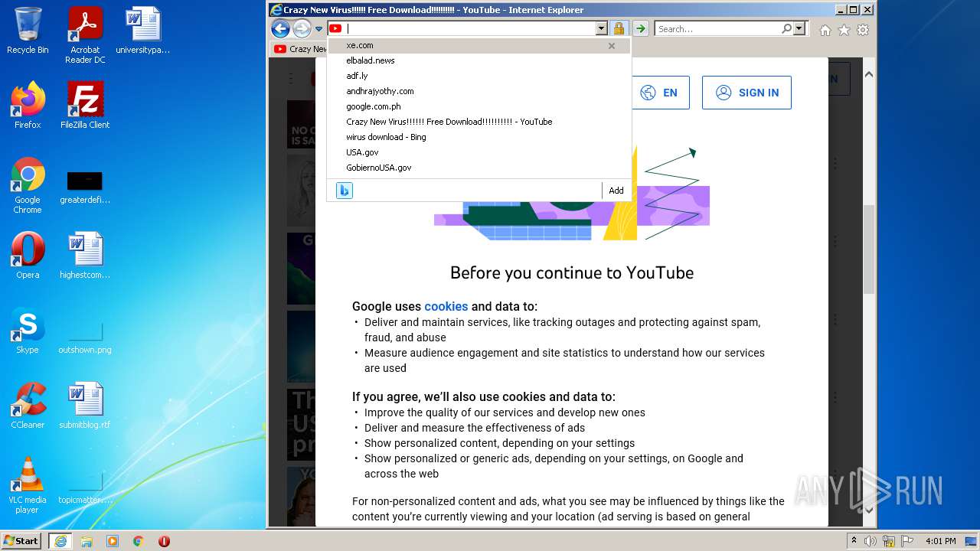Select Crazy New Virus YouTube history entry
This screenshot has width=980, height=551.
click(479, 122)
